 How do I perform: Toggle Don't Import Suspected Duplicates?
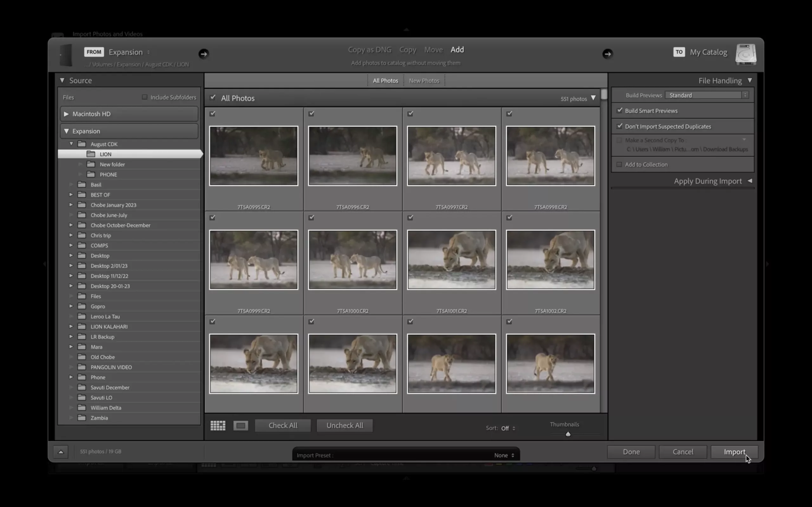coord(619,126)
